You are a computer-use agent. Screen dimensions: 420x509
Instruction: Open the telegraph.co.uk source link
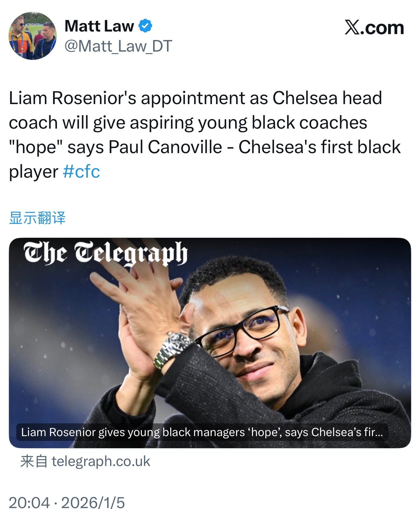(101, 461)
